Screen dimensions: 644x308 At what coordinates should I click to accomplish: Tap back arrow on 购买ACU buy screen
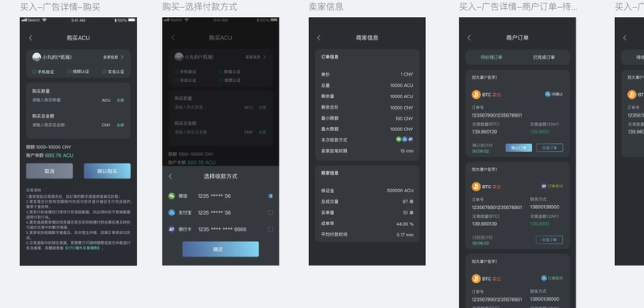pyautogui.click(x=31, y=38)
